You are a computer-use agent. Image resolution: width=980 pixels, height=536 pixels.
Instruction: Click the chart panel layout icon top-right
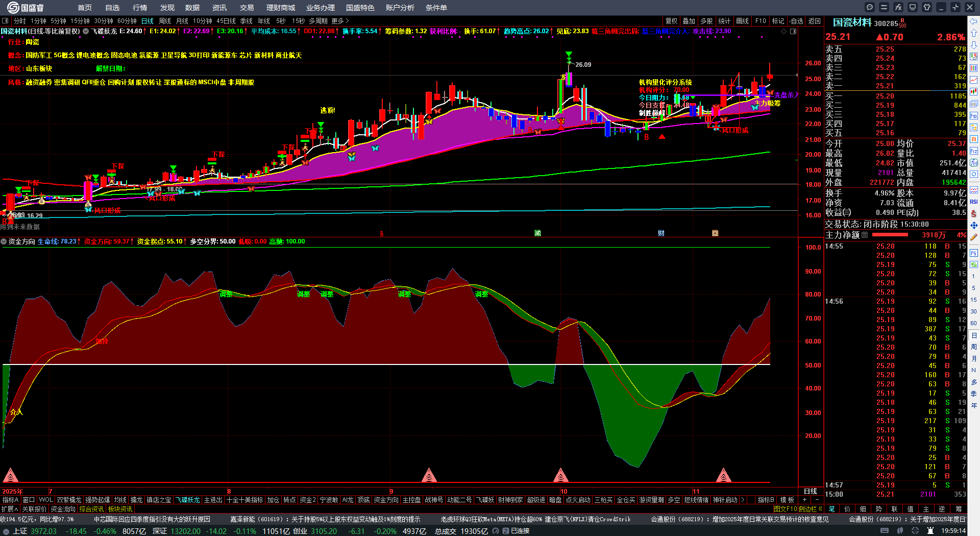tap(793, 31)
